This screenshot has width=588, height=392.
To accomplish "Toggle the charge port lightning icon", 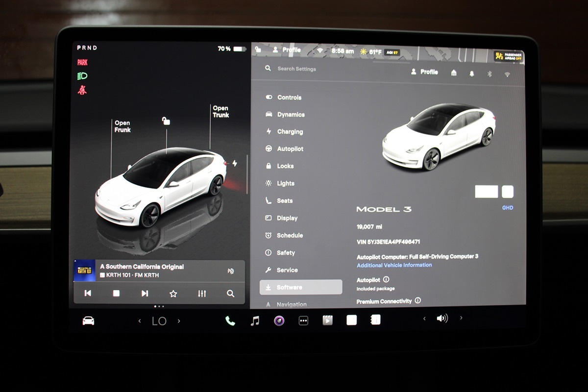I will click(235, 163).
